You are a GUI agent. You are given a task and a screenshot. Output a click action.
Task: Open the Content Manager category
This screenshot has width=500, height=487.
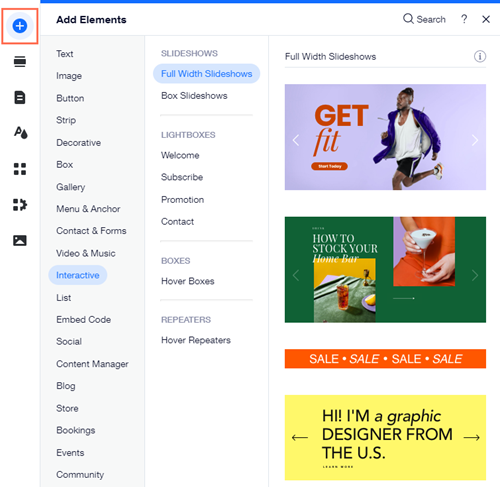92,364
